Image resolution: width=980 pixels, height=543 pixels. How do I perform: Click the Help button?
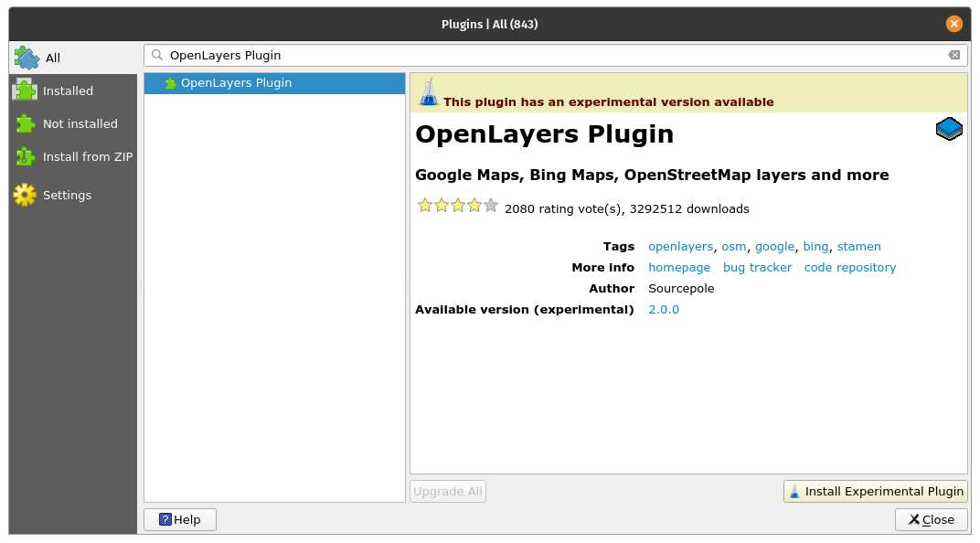coord(180,519)
